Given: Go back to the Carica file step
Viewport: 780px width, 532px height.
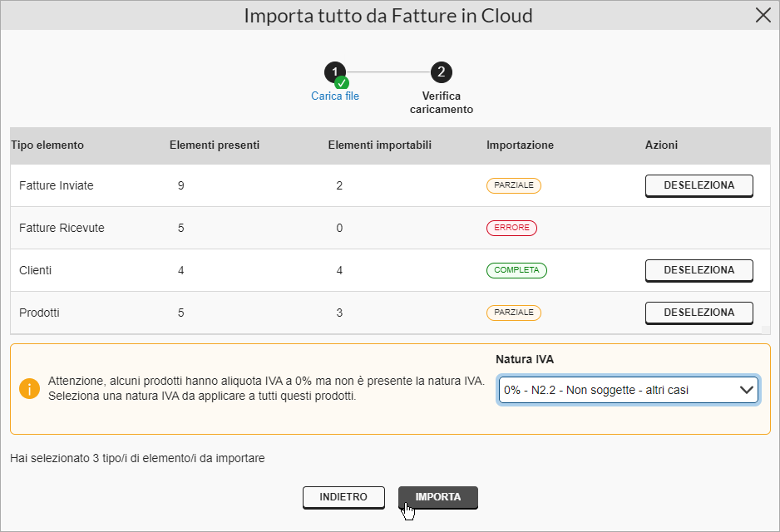Looking at the screenshot, I should point(335,96).
